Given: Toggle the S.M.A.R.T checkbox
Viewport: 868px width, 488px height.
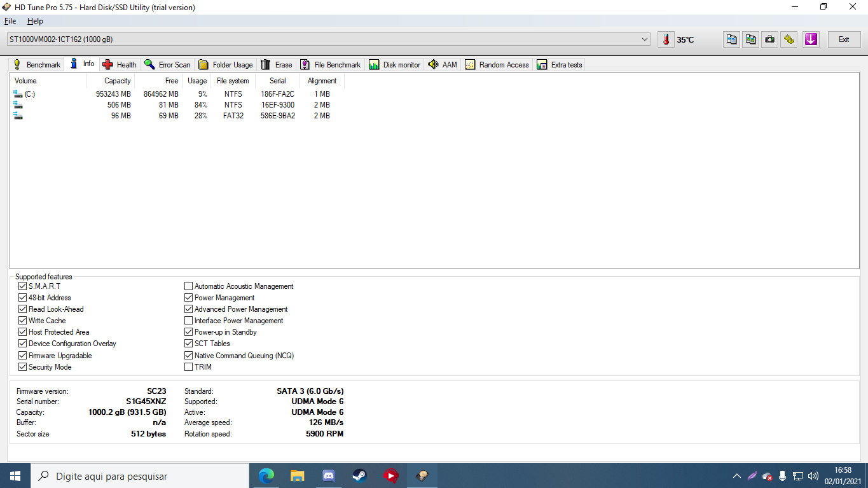Looking at the screenshot, I should (x=23, y=286).
